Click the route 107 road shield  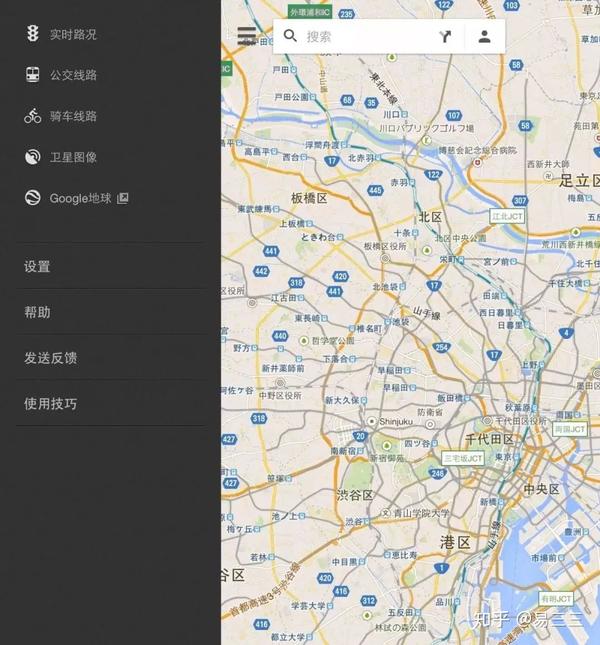point(453,115)
